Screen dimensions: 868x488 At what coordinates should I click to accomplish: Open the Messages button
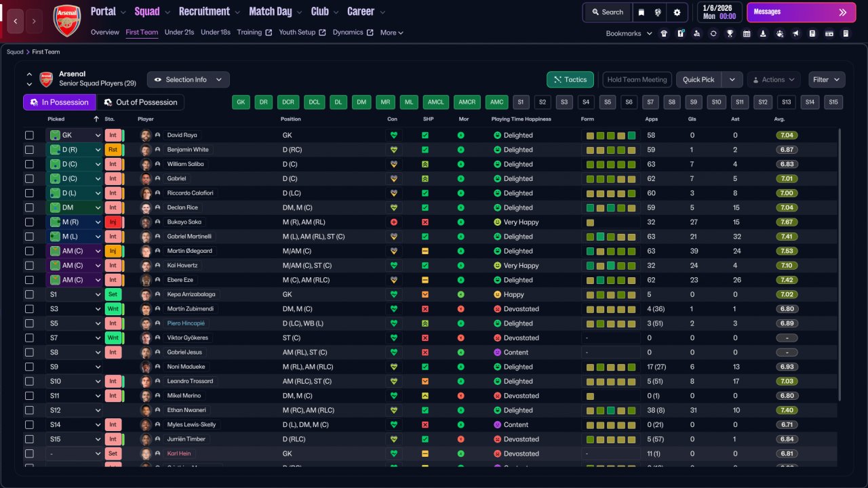(801, 12)
